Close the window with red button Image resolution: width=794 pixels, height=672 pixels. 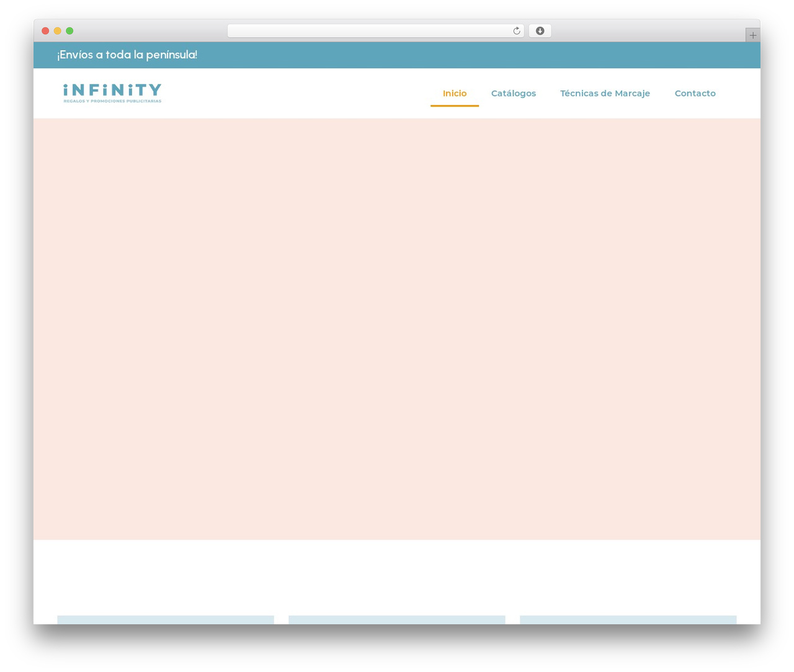[45, 31]
